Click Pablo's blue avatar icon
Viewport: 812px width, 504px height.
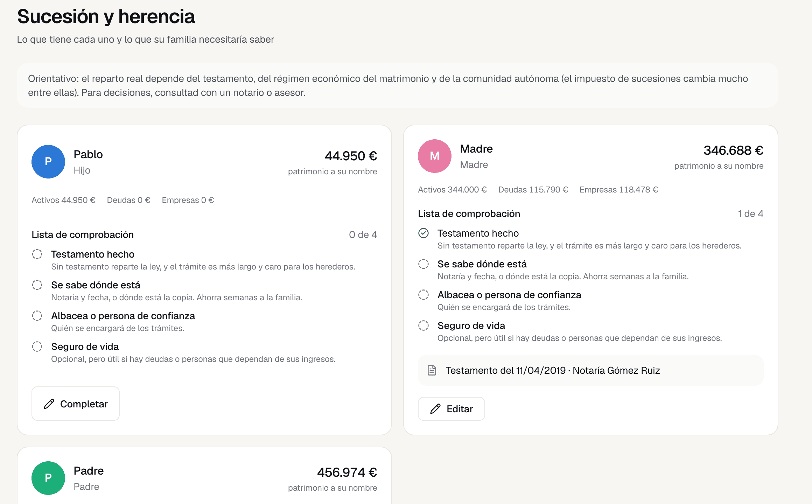(48, 162)
